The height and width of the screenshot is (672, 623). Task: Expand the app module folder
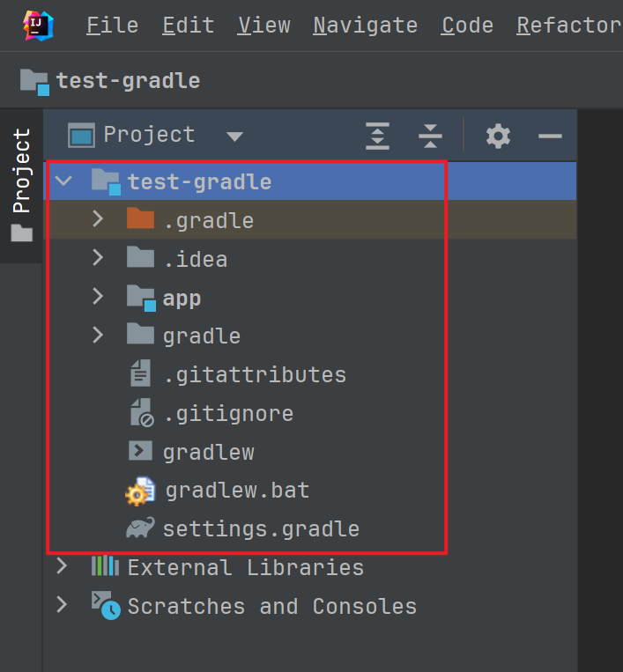coord(98,297)
